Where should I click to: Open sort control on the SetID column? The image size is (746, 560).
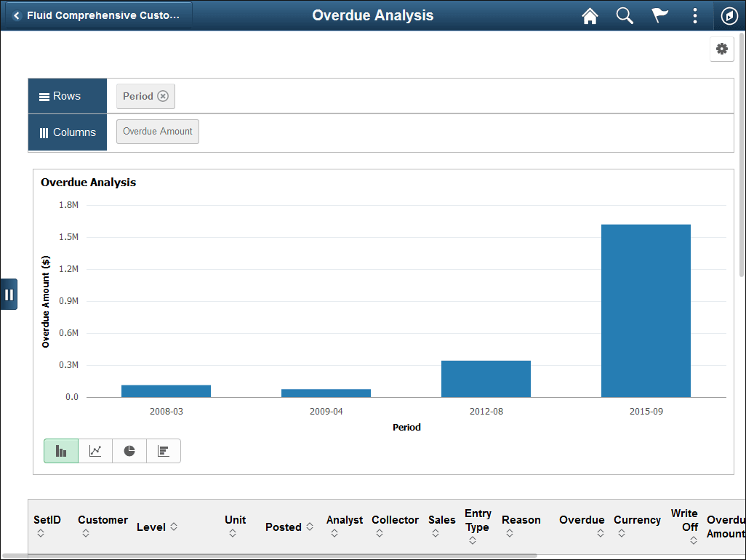(x=41, y=532)
